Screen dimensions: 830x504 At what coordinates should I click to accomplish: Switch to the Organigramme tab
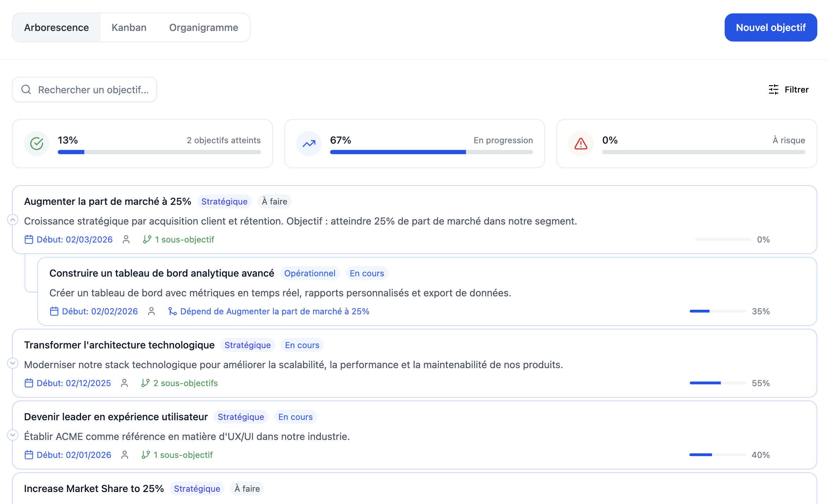(x=203, y=27)
